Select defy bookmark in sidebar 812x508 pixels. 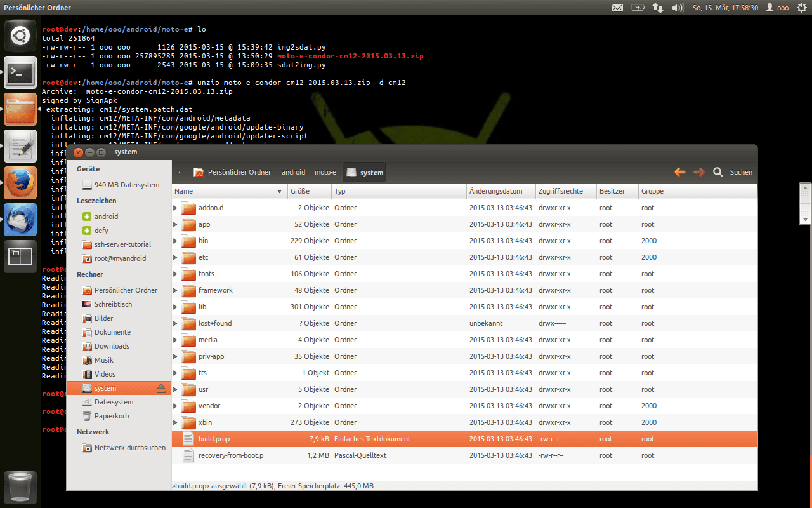tap(95, 231)
